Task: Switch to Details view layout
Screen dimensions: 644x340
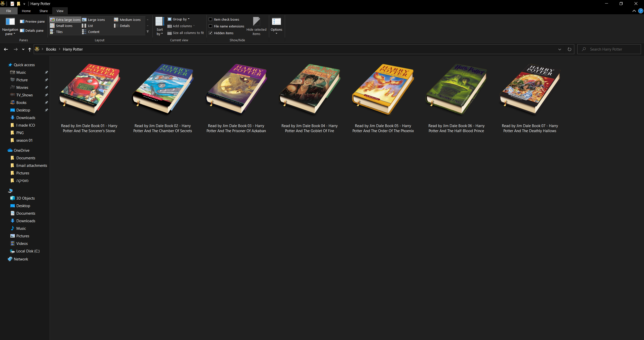Action: [125, 25]
